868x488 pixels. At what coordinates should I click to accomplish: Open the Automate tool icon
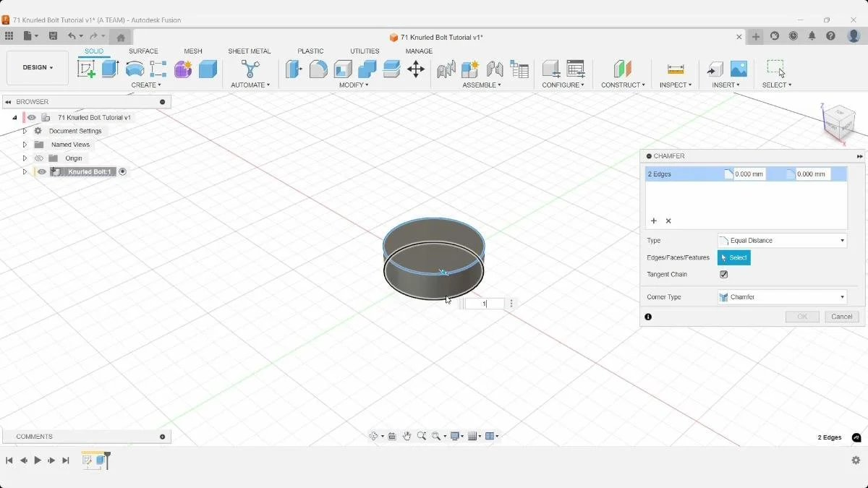[250, 69]
